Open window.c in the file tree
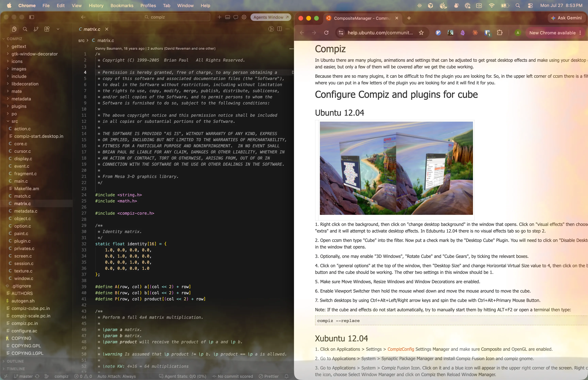Viewport: 588px width, 380px height. pos(24,278)
